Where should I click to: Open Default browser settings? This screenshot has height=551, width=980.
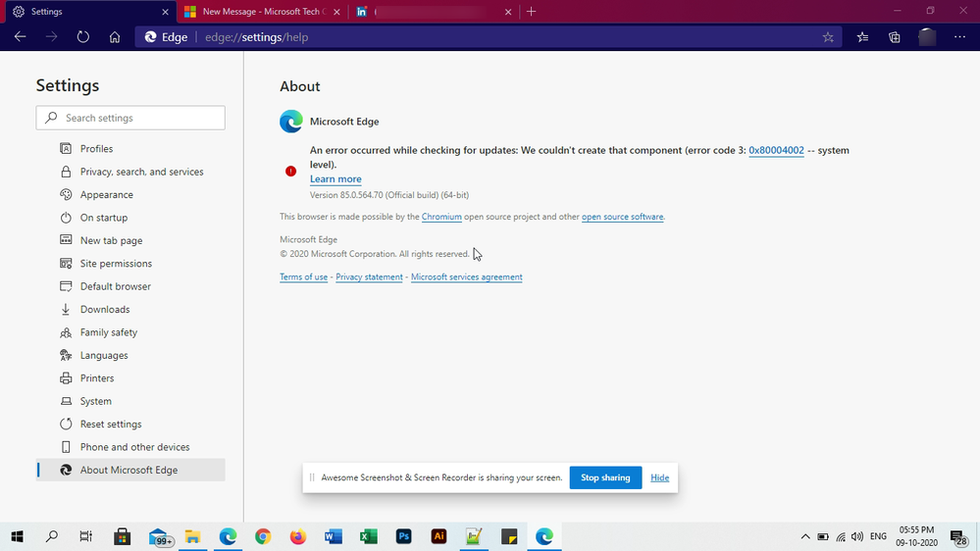coord(115,286)
